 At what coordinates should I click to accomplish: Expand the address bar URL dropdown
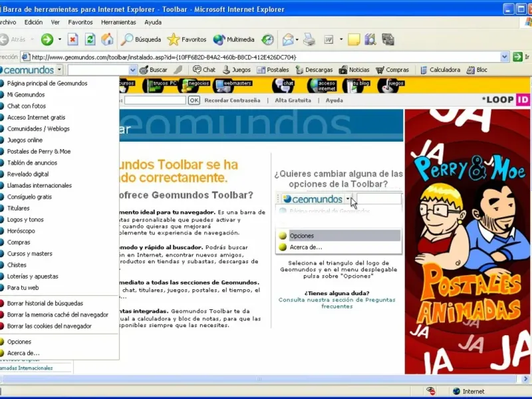tap(505, 57)
